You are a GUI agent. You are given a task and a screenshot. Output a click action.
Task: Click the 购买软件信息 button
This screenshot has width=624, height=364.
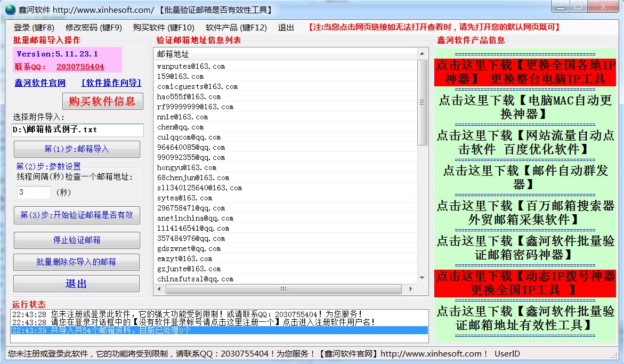(102, 101)
